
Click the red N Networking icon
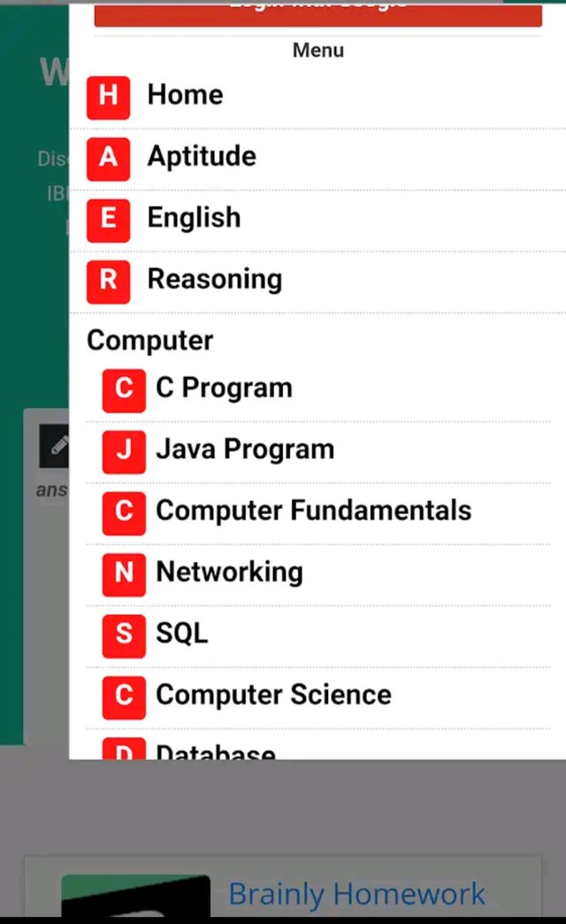[124, 574]
